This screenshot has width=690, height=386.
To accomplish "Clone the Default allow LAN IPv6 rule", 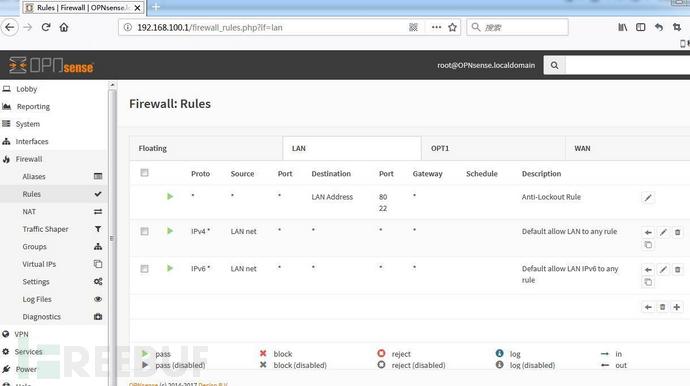I will coord(648,282).
